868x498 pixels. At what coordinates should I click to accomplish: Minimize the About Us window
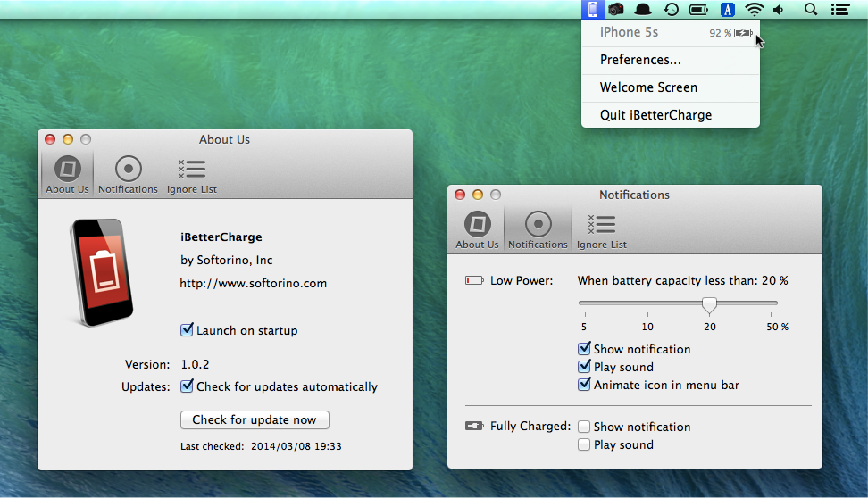[68, 139]
